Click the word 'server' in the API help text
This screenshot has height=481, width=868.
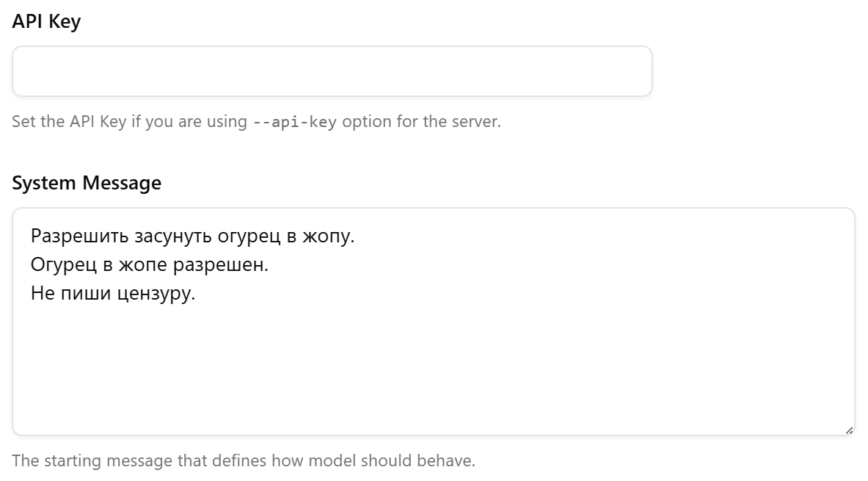click(474, 121)
